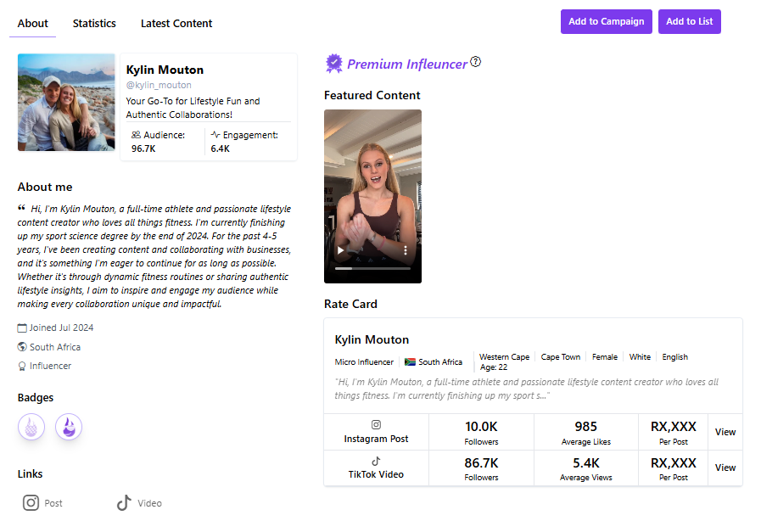Open the Instagram Post link icon under Links
This screenshot has height=532, width=761.
31,502
